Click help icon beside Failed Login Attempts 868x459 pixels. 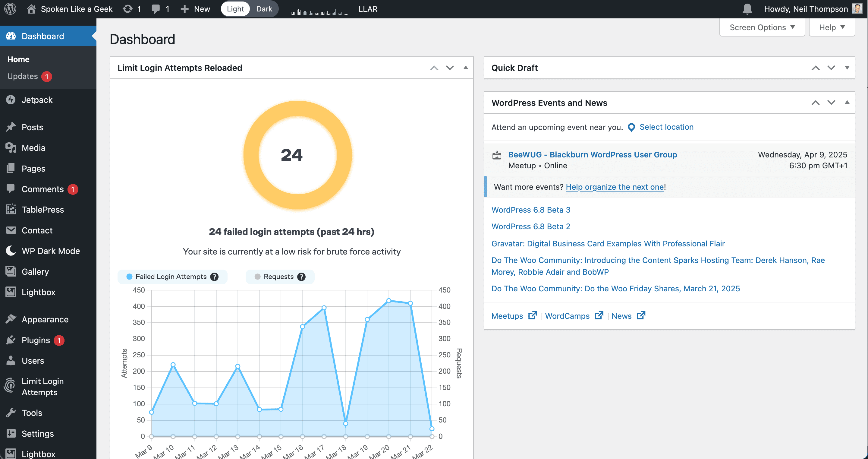tap(214, 277)
